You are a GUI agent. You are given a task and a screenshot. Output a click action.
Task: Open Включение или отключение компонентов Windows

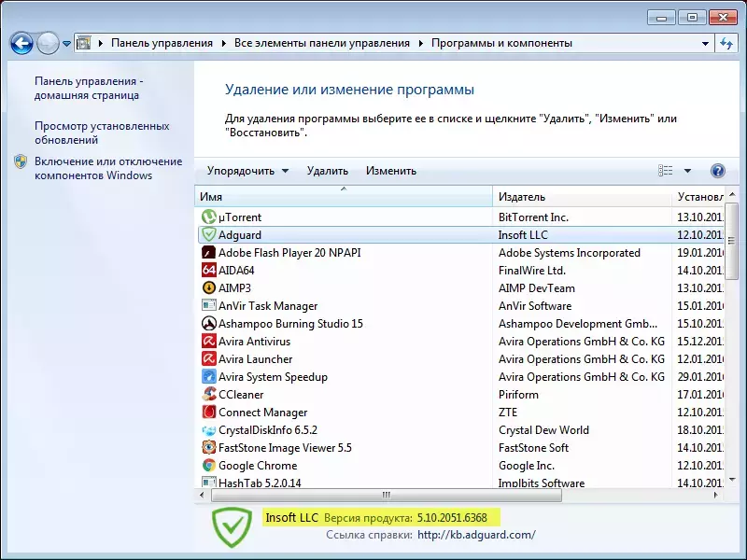[x=108, y=168]
